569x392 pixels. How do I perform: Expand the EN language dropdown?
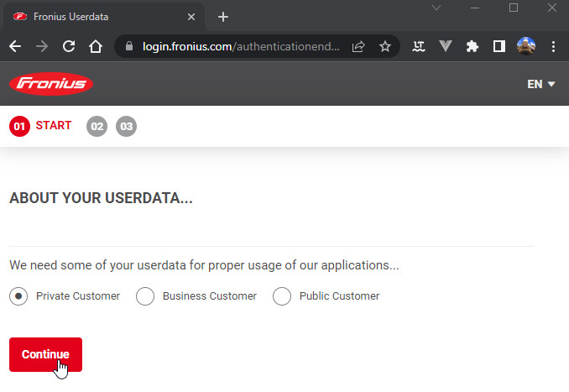[541, 84]
